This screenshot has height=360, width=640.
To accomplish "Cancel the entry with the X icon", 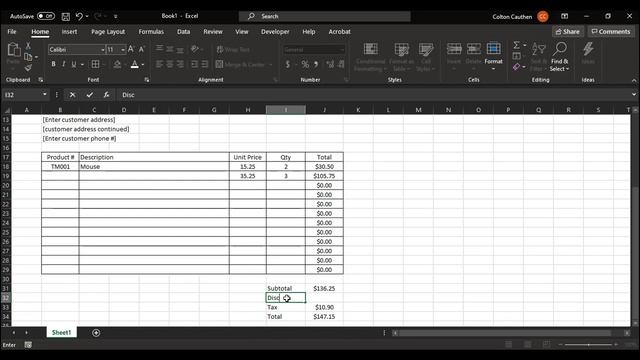I will click(72, 95).
